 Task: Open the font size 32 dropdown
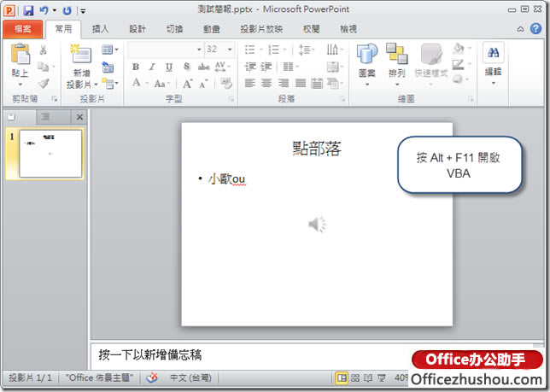tap(230, 50)
